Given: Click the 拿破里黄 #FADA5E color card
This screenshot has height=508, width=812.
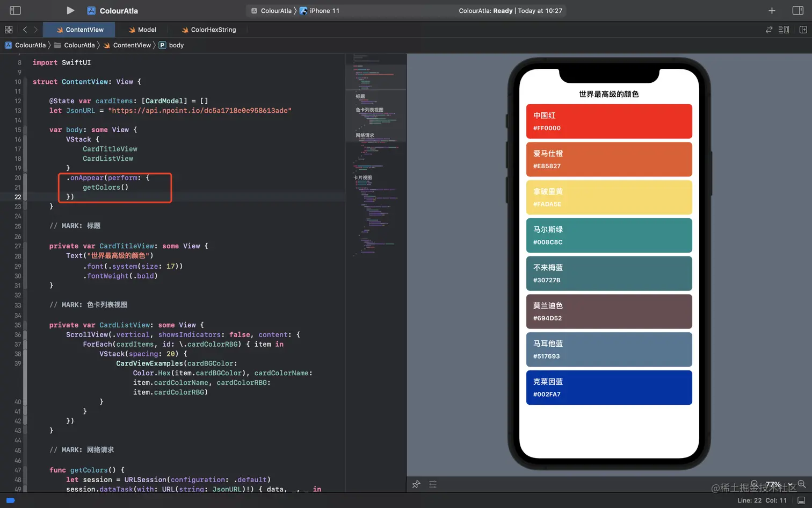Looking at the screenshot, I should point(609,197).
